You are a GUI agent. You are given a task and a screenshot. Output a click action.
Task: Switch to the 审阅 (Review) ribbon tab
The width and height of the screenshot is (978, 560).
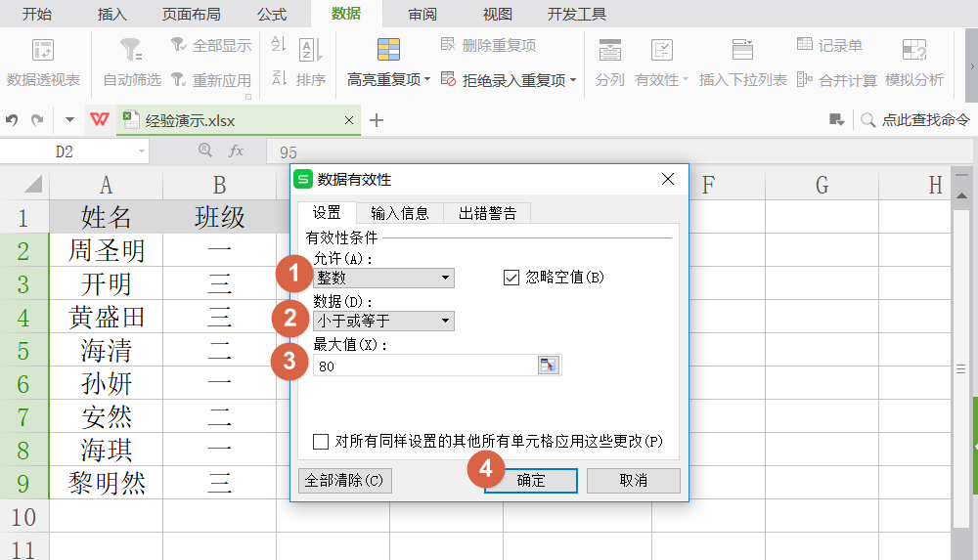422,14
